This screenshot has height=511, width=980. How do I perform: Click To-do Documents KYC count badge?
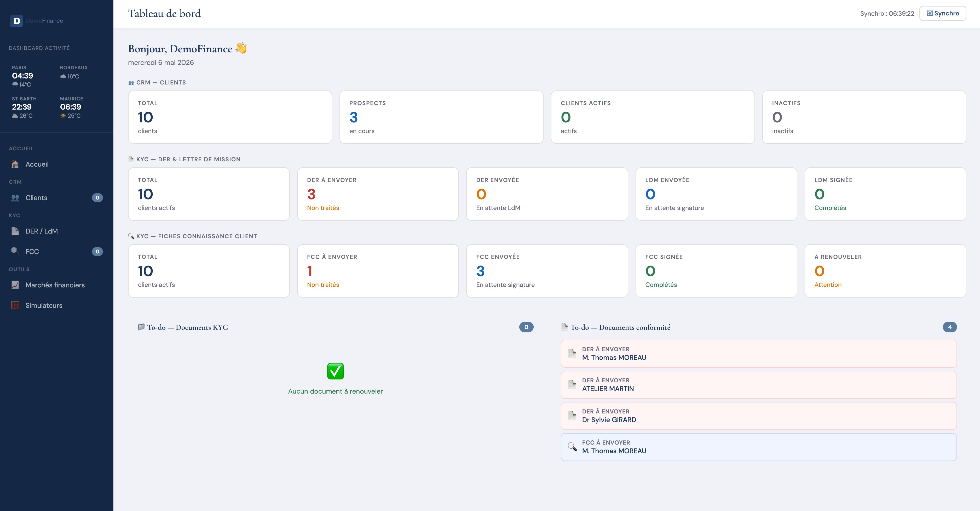pos(526,327)
